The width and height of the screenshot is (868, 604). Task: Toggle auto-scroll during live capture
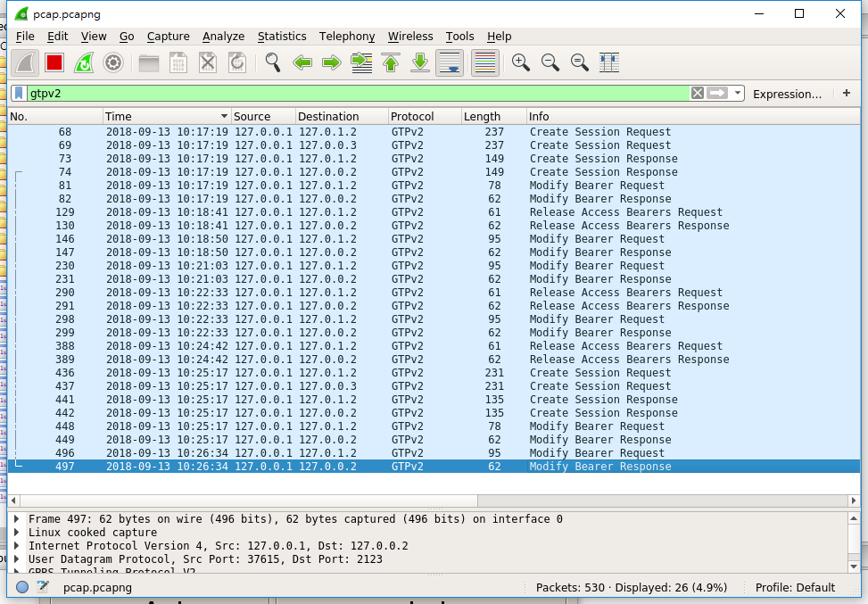[449, 62]
